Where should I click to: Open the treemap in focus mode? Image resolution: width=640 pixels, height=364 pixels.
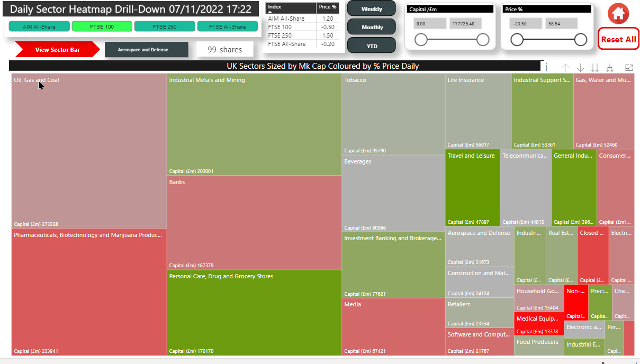[629, 68]
